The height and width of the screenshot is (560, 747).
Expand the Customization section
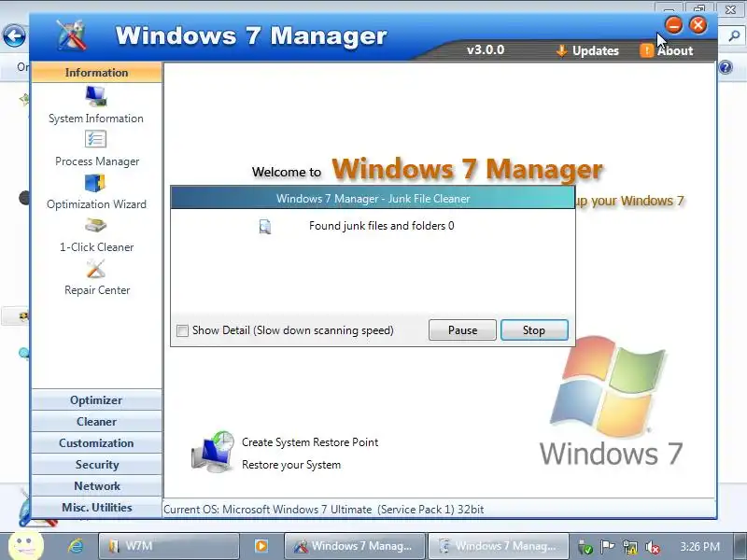97,442
